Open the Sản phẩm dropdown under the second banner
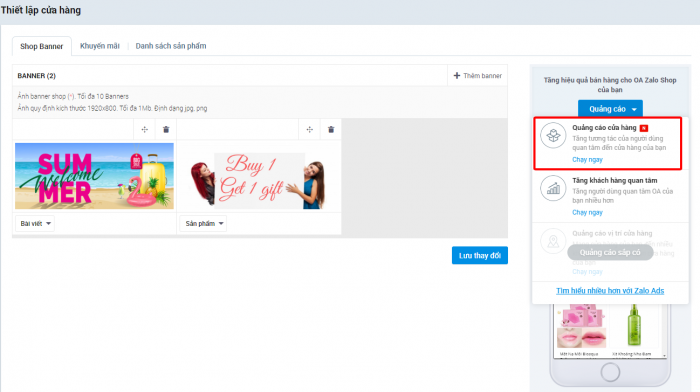This screenshot has width=700, height=392. click(x=203, y=223)
